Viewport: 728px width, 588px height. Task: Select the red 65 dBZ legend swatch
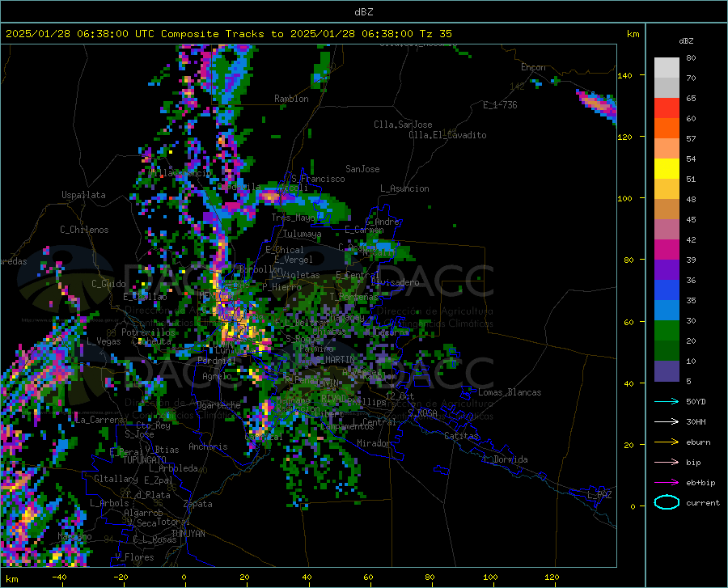(x=667, y=108)
